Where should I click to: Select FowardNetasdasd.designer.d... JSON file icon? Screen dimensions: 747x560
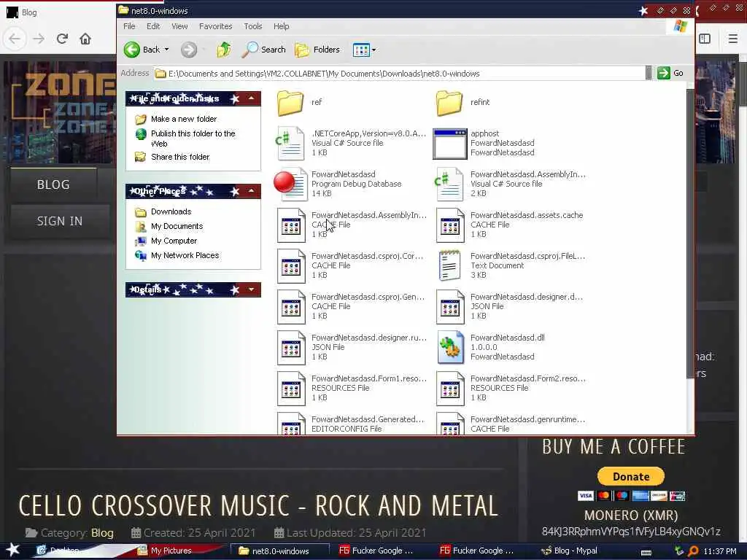450,307
